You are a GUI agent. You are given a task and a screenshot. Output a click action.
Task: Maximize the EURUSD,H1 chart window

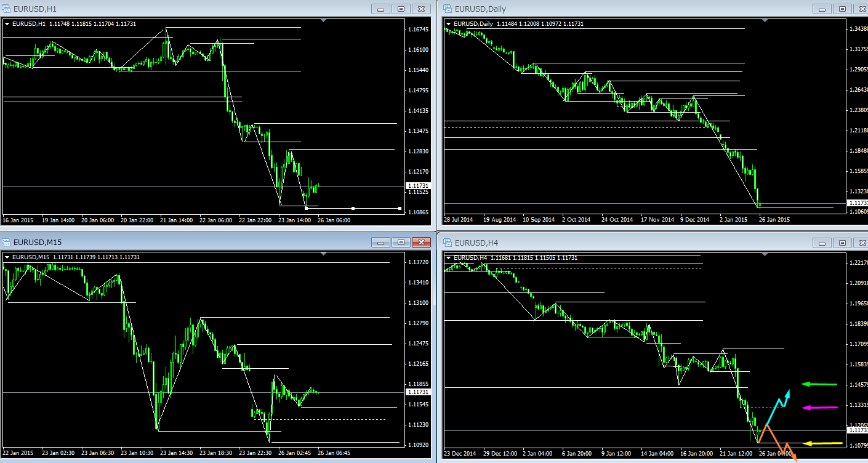(x=401, y=9)
